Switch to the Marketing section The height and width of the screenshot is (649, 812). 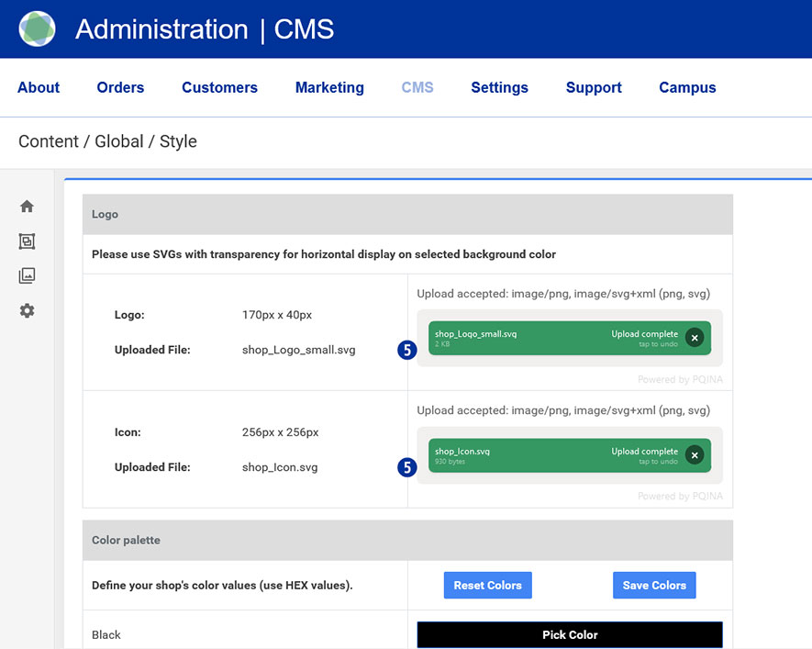pyautogui.click(x=329, y=88)
